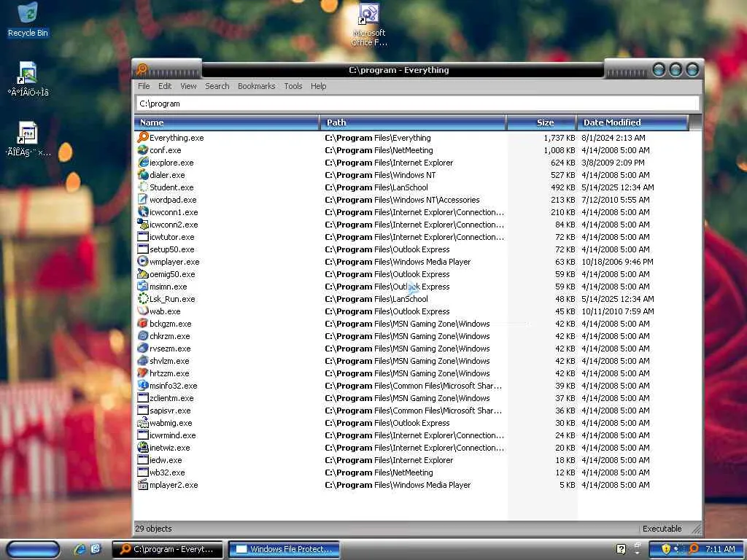The width and height of the screenshot is (747, 560).
Task: Open the Bookmarks menu
Action: click(256, 86)
